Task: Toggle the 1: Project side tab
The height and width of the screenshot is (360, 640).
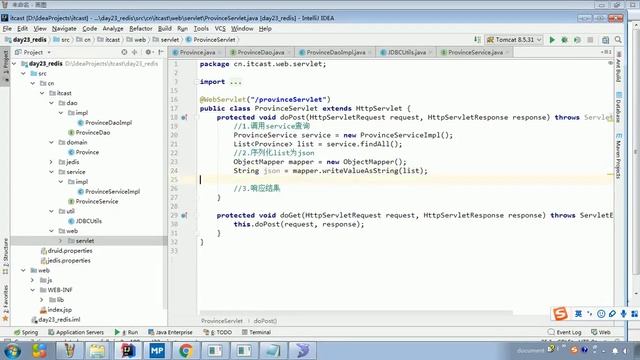Action: (x=5, y=65)
